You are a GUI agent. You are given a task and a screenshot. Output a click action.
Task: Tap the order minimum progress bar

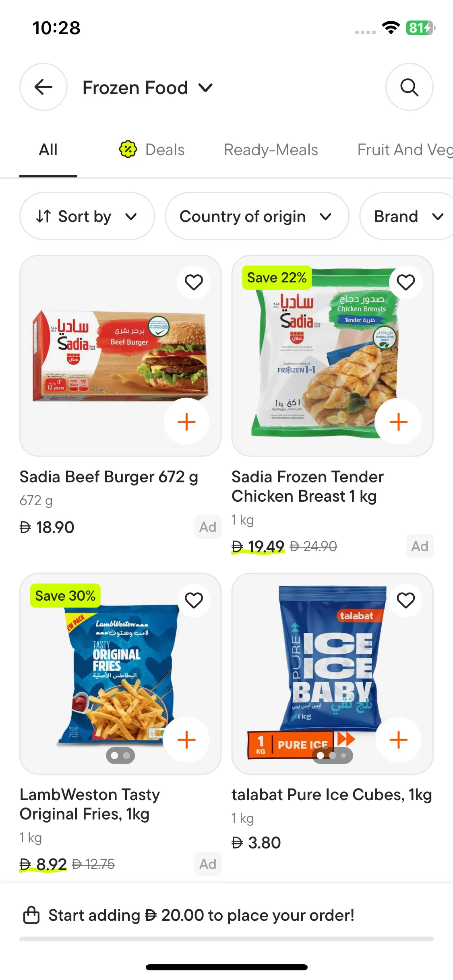[226, 939]
